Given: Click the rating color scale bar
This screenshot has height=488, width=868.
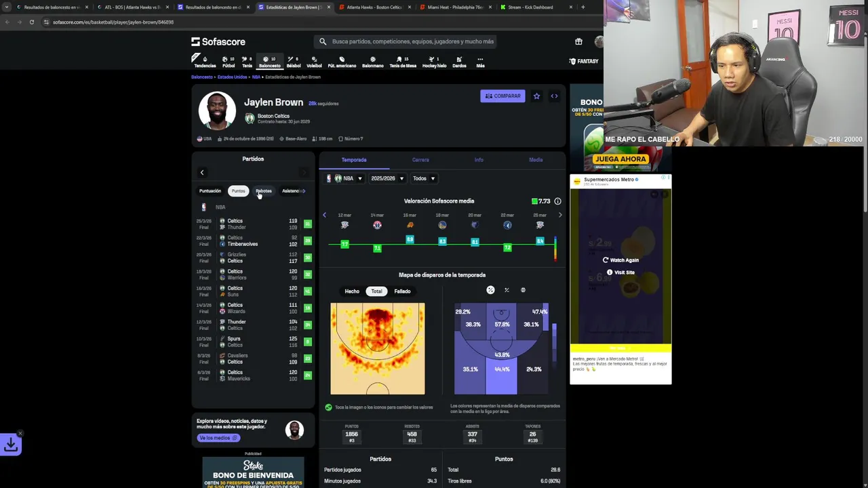Looking at the screenshot, I should (x=555, y=249).
